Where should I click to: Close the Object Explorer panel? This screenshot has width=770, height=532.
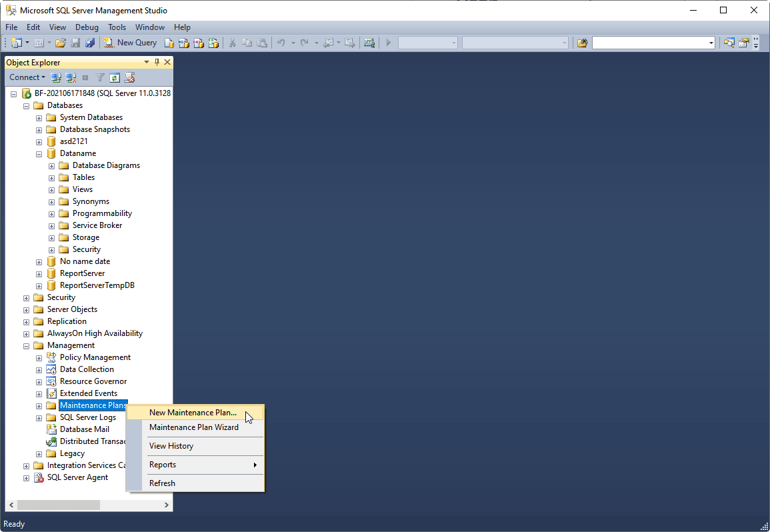167,62
